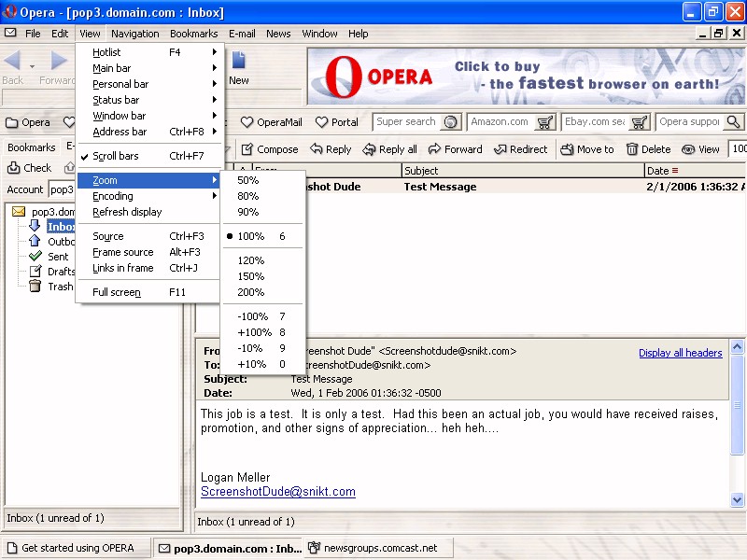The height and width of the screenshot is (560, 747).
Task: Click the Reply all icon
Action: click(x=369, y=149)
